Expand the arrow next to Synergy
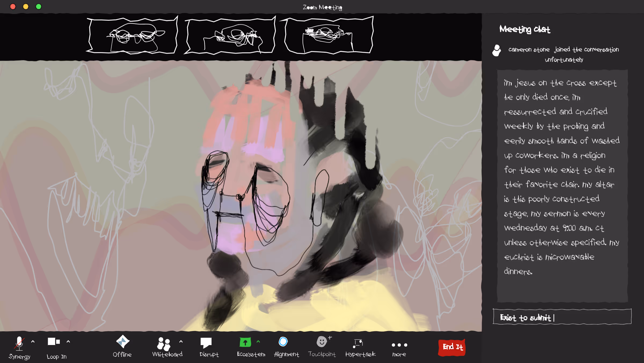644x363 pixels. (33, 342)
